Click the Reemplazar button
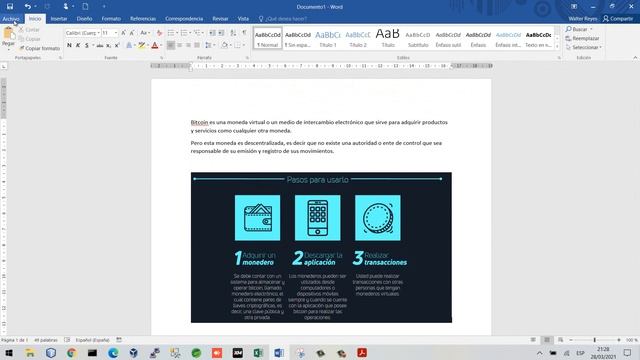640x360 pixels. [x=582, y=38]
